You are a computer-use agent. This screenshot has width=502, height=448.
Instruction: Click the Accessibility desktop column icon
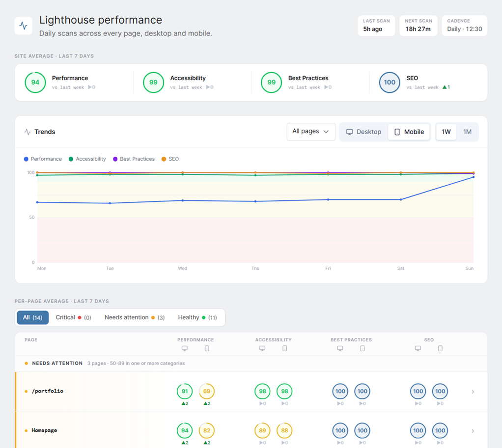point(262,348)
